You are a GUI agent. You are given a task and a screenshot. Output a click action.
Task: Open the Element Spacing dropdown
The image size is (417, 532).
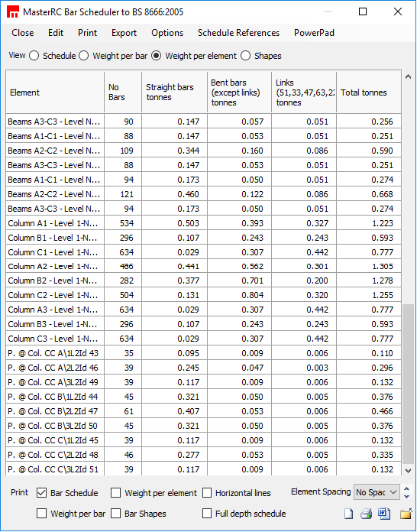377,492
